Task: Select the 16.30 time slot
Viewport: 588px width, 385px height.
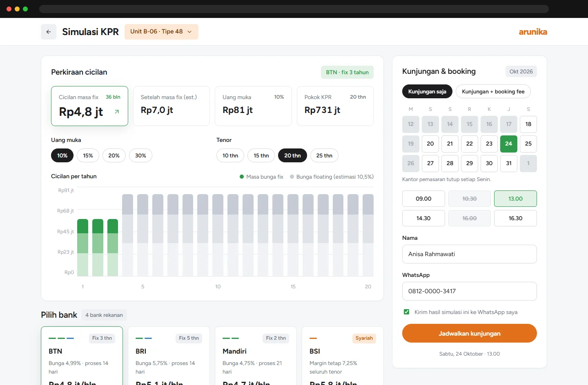Action: (x=515, y=218)
